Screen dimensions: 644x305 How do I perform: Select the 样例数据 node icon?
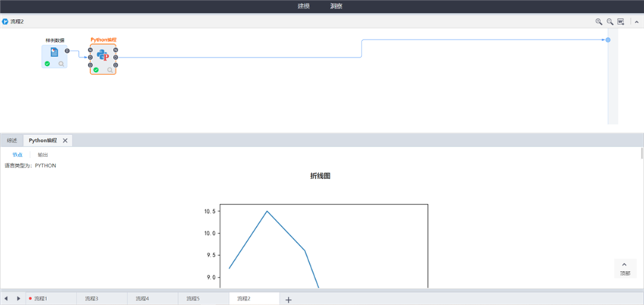coord(54,52)
